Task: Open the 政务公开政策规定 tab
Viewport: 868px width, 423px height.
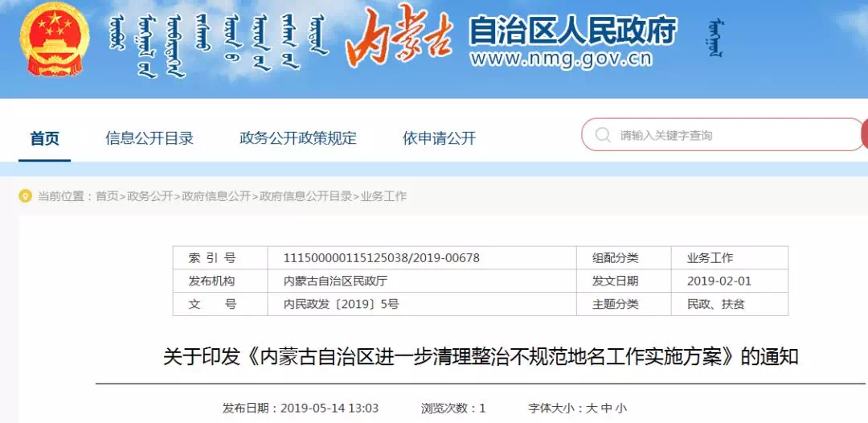Action: pos(298,138)
